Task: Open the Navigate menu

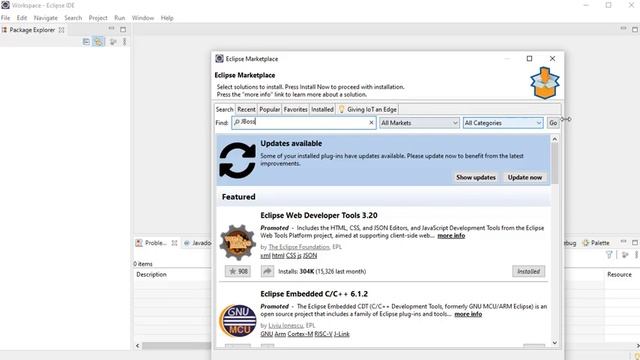Action: 46,18
